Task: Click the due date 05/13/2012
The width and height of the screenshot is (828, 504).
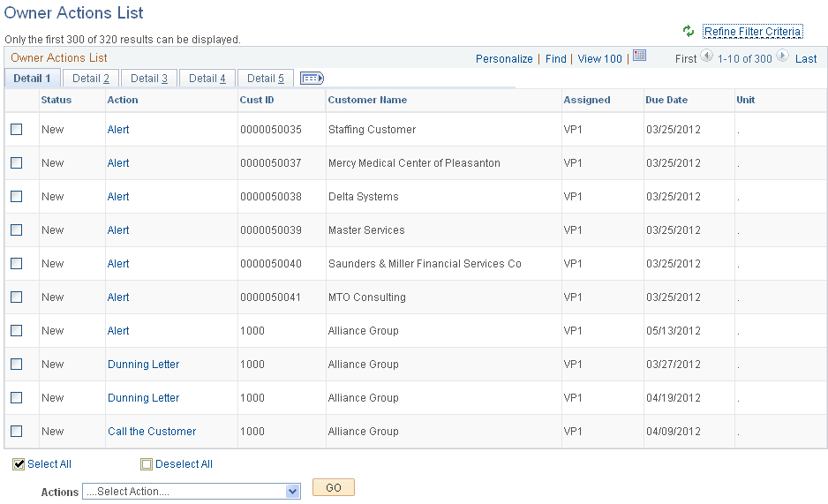Action: coord(674,330)
